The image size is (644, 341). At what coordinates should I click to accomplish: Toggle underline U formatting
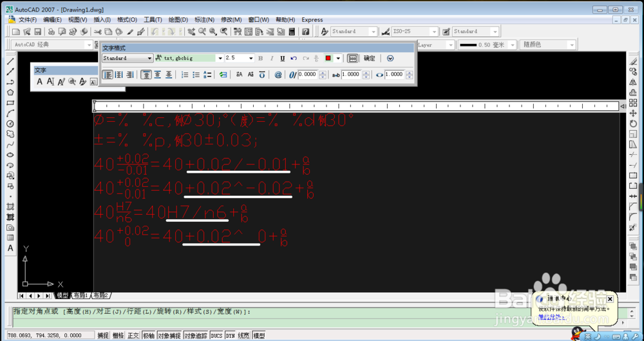(283, 59)
